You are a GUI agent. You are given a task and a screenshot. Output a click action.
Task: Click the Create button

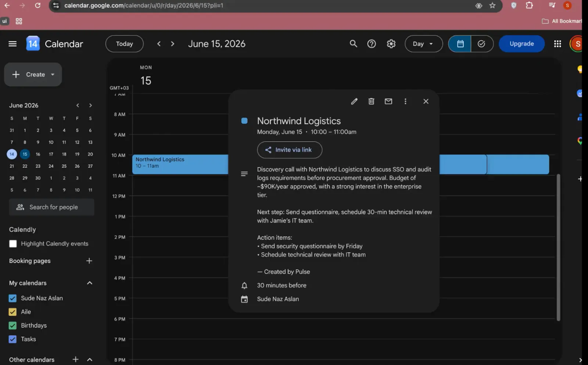[x=33, y=75]
